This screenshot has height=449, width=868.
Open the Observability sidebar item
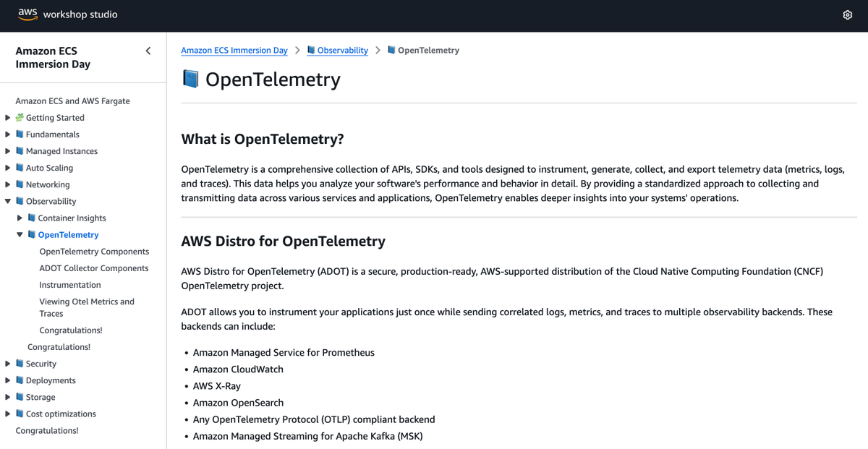point(51,201)
